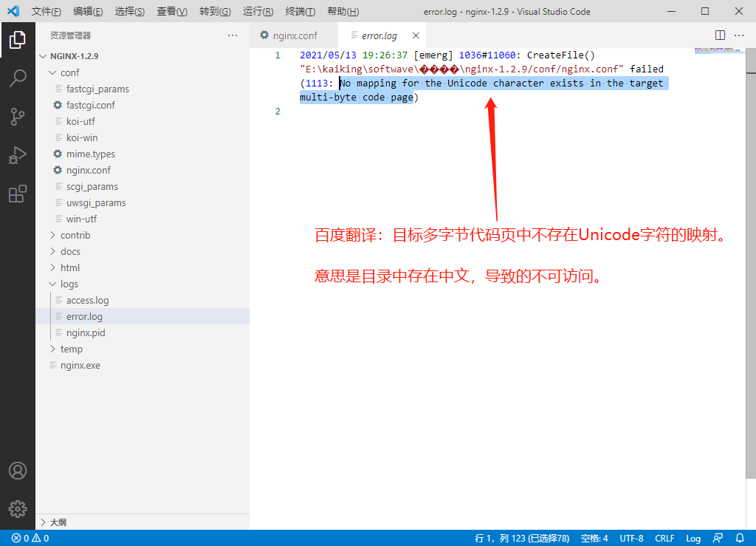Select the Source Control icon

(18, 117)
